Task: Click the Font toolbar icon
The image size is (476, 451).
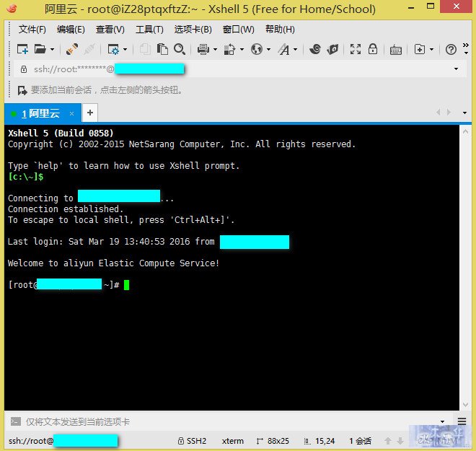Action: 284,49
